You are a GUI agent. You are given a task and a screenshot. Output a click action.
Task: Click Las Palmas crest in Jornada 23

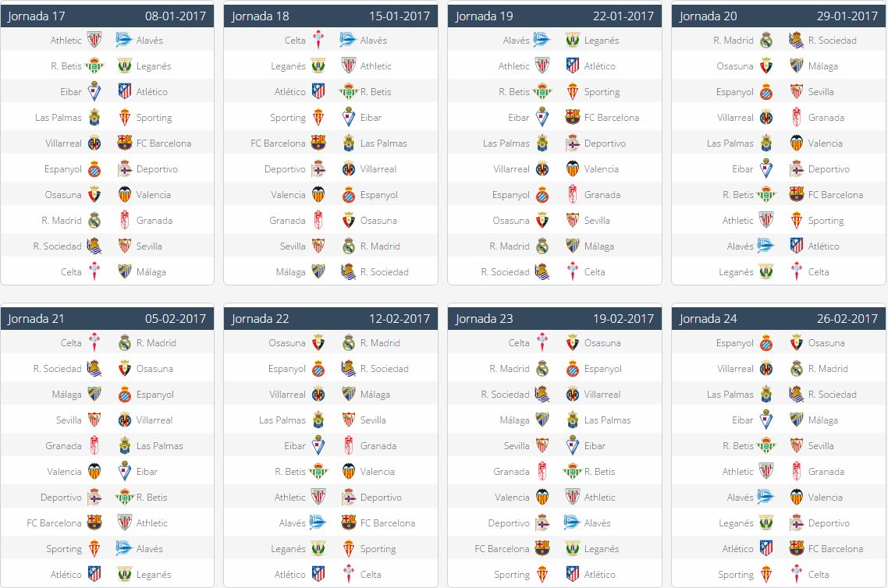point(573,420)
